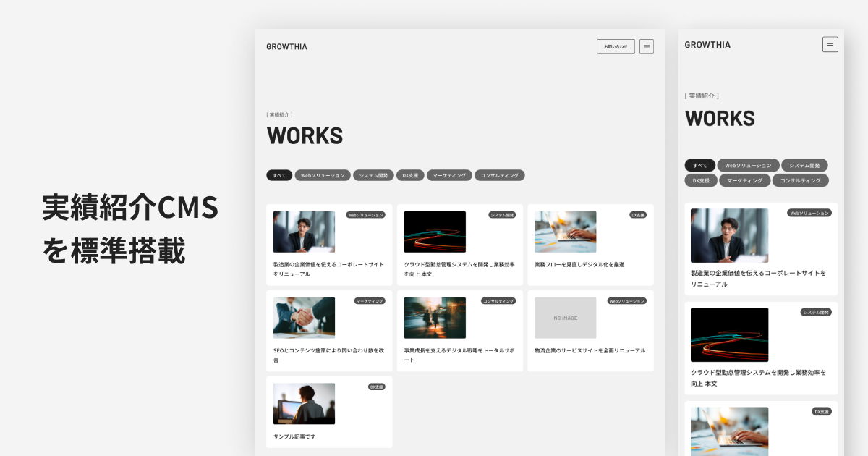Open the handshake thumbnail on the SEOとコンテンツ施策 card
Viewport: 868px width, 456px height.
pos(304,318)
